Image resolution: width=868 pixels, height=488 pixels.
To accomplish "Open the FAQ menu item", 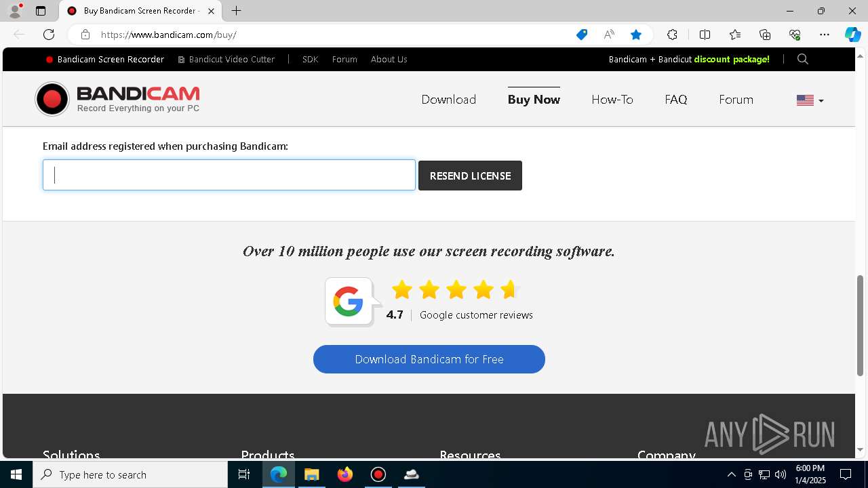I will point(676,100).
